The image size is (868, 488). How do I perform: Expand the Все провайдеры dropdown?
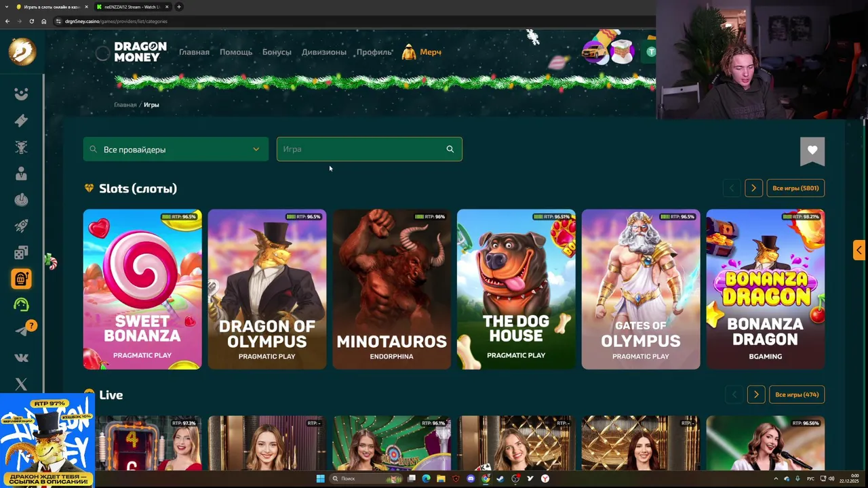pyautogui.click(x=176, y=149)
